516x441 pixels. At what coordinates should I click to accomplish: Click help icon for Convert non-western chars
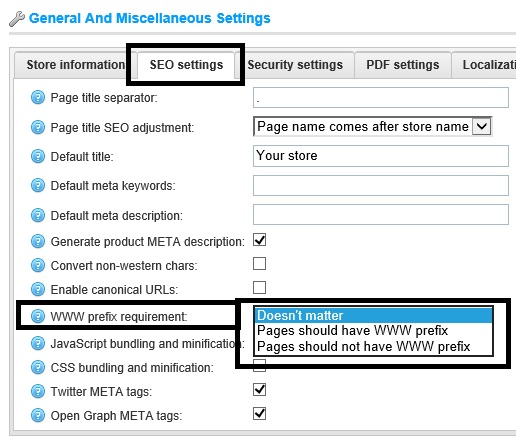38,265
